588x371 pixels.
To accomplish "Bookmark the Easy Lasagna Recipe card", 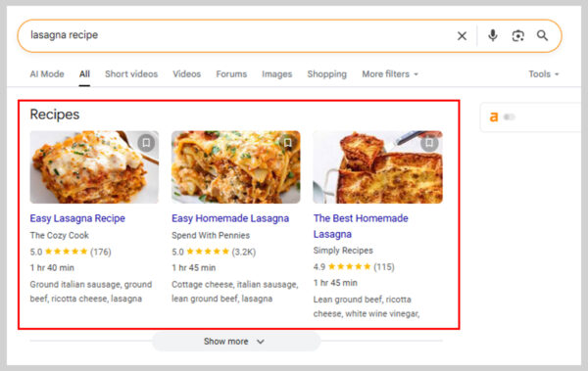I will point(146,143).
